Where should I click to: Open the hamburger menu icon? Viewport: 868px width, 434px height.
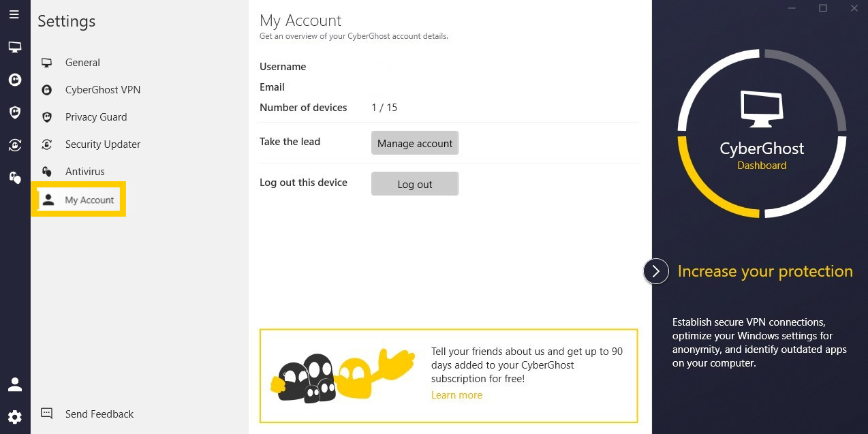(x=14, y=14)
